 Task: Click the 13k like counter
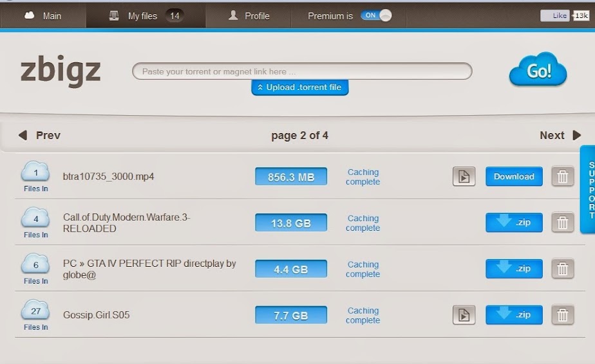coord(581,15)
